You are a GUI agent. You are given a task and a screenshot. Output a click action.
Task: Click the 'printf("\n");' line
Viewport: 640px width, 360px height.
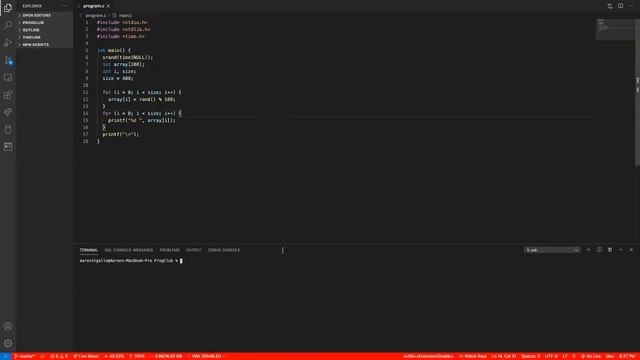coord(120,134)
